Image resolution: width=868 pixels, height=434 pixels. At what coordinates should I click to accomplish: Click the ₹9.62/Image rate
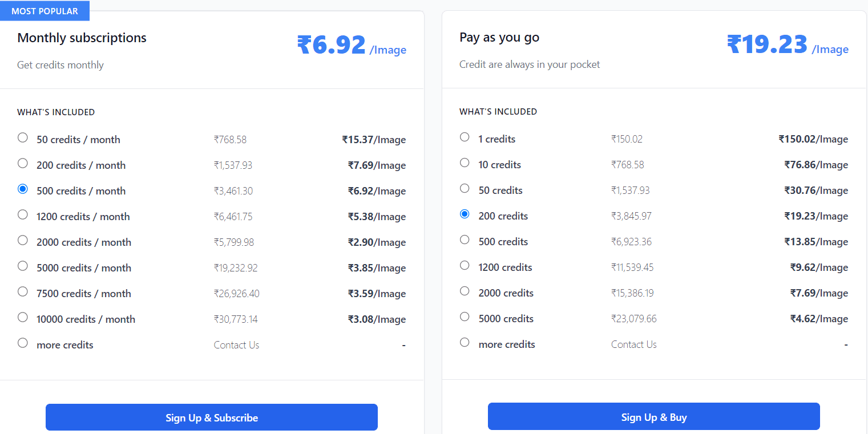(x=819, y=267)
